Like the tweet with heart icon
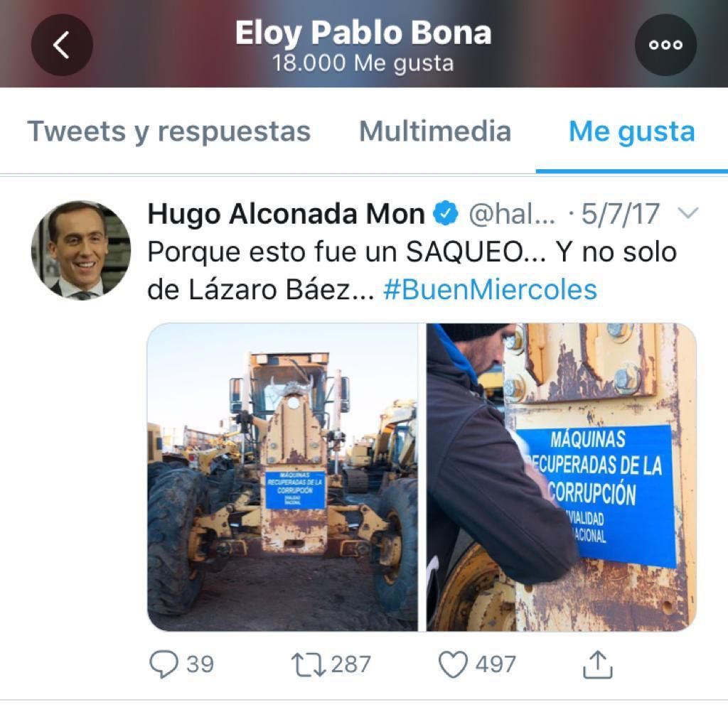 pos(453,664)
